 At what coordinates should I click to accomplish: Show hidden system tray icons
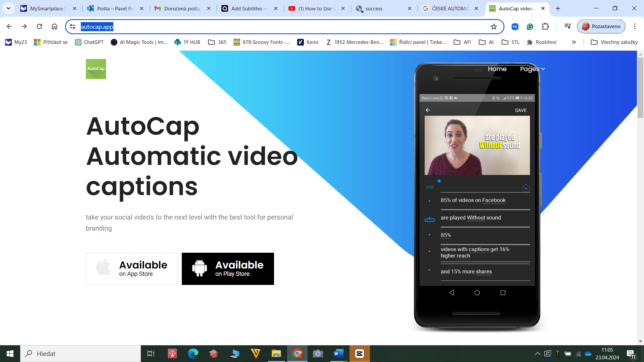click(537, 354)
